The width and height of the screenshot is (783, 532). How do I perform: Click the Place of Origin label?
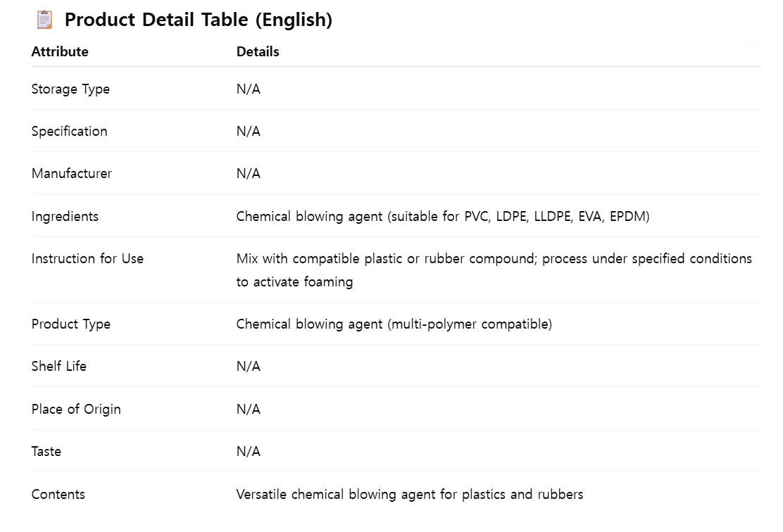(x=76, y=410)
